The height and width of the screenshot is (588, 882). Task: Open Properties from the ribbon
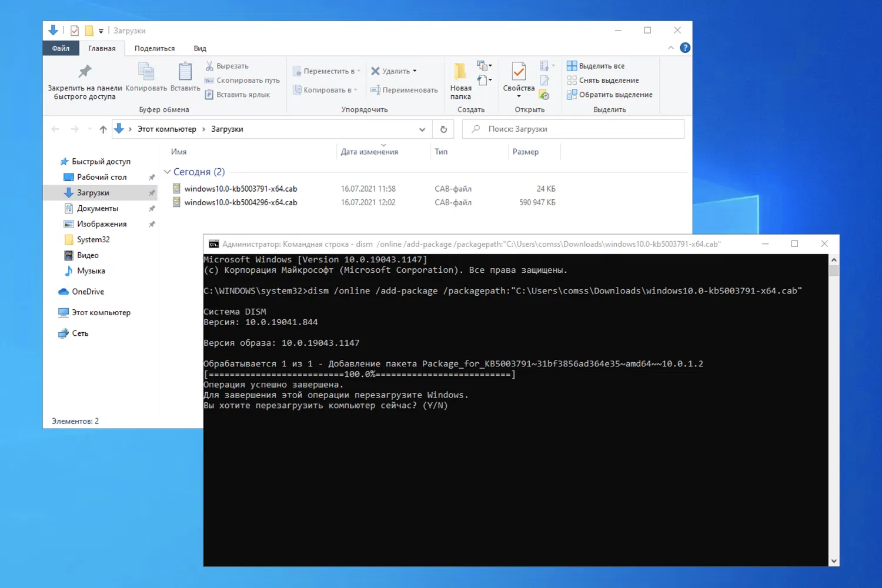(519, 81)
